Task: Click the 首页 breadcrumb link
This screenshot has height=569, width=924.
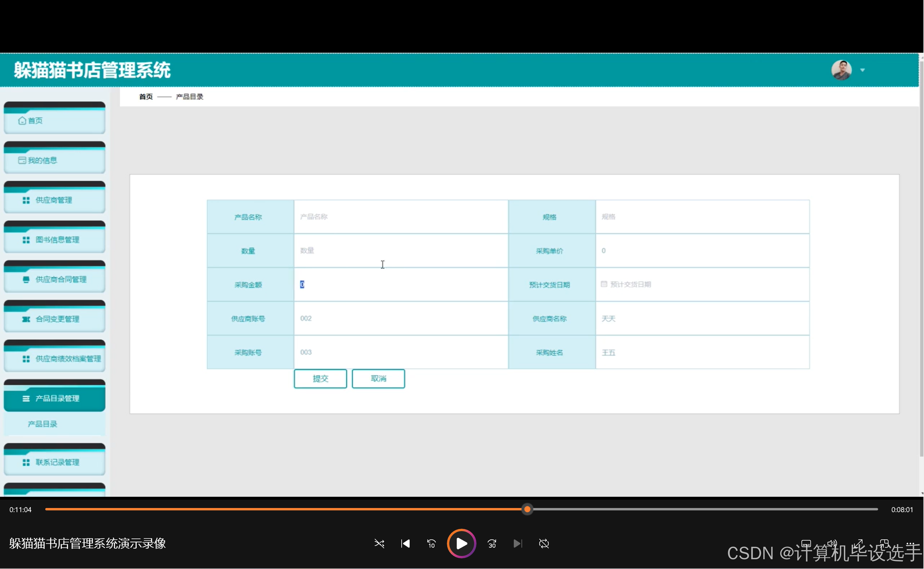Action: [146, 97]
